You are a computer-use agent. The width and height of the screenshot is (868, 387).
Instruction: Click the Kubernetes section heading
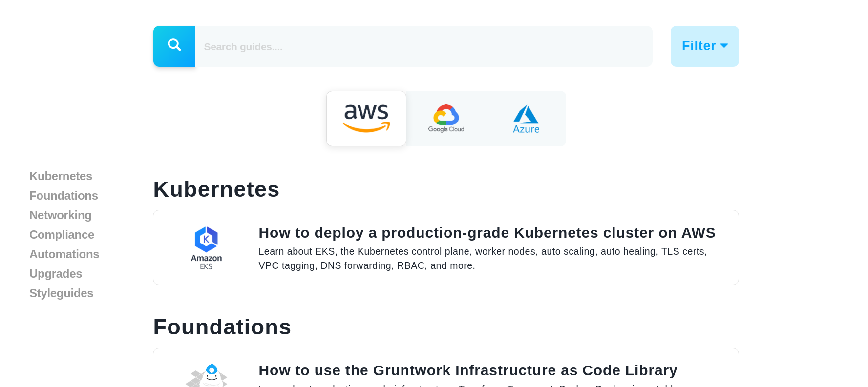coord(216,189)
